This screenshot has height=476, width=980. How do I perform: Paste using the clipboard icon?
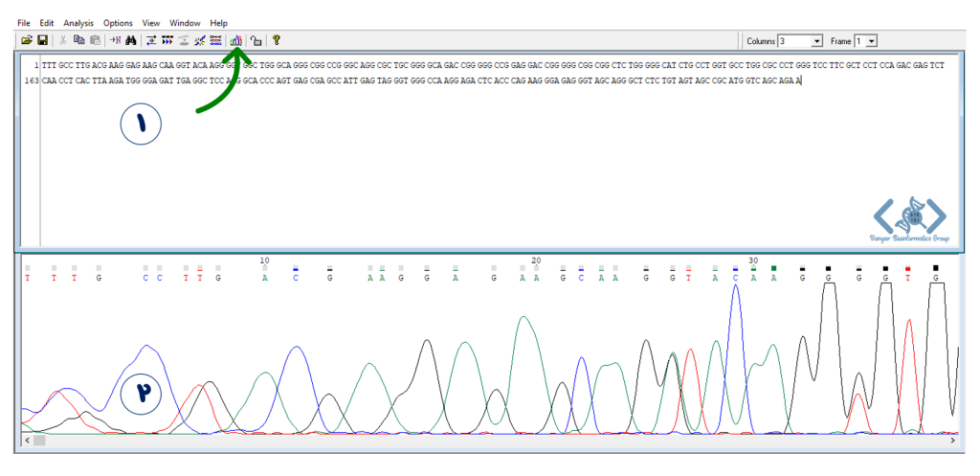(x=95, y=40)
